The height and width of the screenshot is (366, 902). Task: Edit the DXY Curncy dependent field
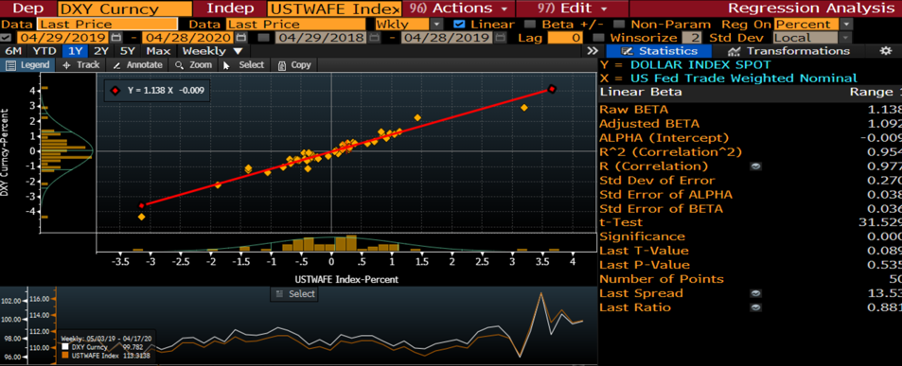point(125,9)
